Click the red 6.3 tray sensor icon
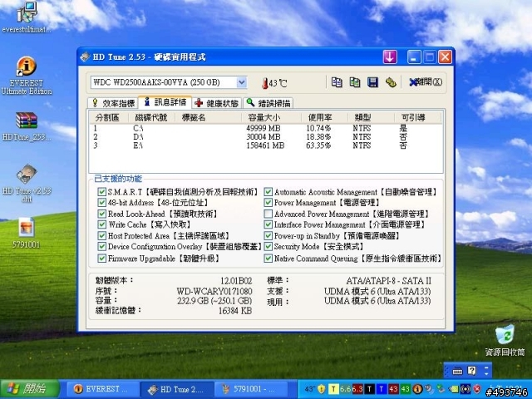Screen dimensions: 532x399 pyautogui.click(x=357, y=389)
